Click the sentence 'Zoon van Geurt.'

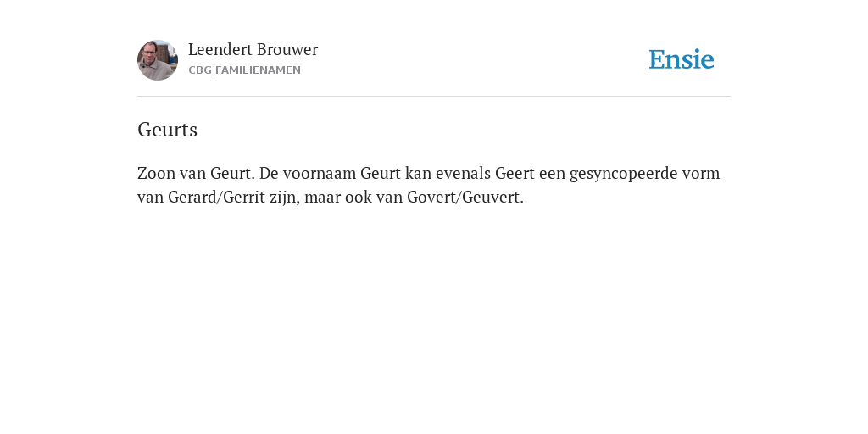tap(196, 173)
